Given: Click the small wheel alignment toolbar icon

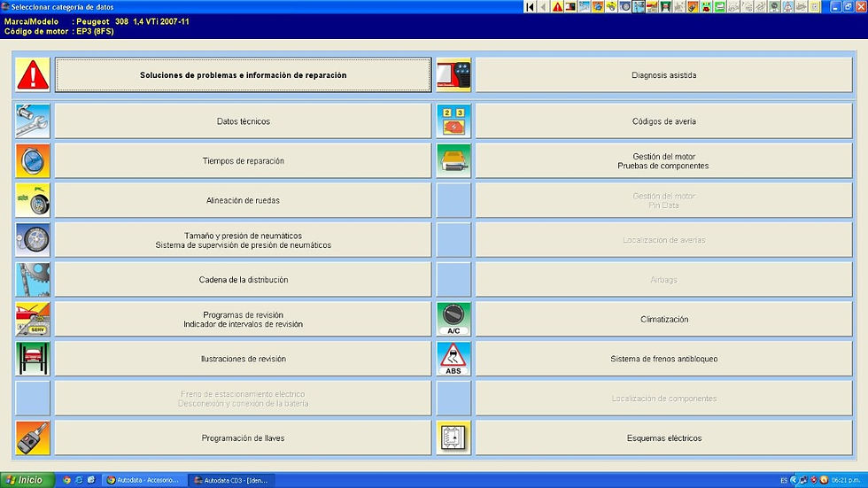Looking at the screenshot, I should coord(611,6).
